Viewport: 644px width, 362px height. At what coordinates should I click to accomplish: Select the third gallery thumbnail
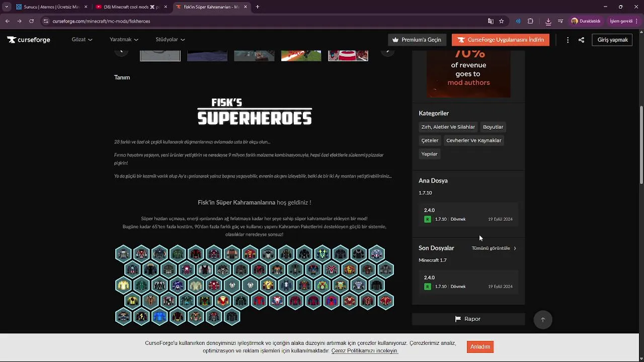point(254,55)
